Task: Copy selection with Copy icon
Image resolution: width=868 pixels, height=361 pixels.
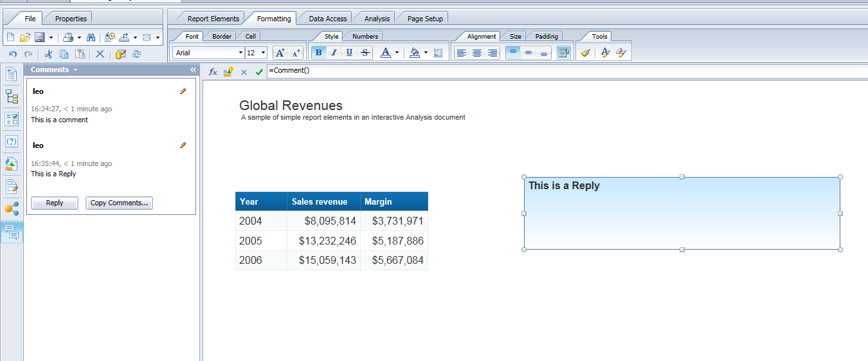Action: pos(64,54)
